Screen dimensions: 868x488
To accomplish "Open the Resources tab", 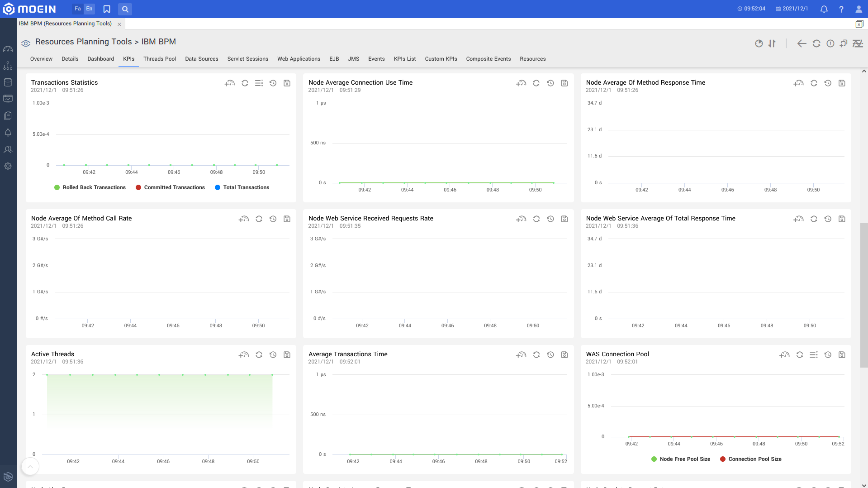I will (533, 59).
